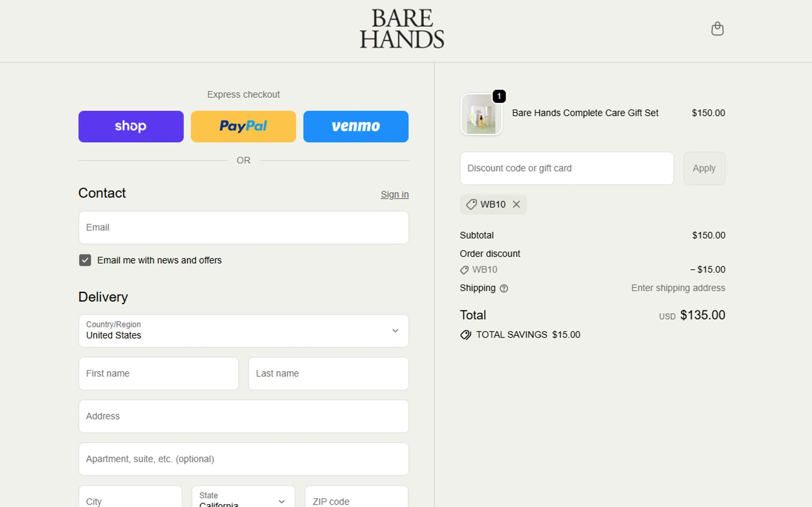Click the Enter shipping address text

coord(678,288)
